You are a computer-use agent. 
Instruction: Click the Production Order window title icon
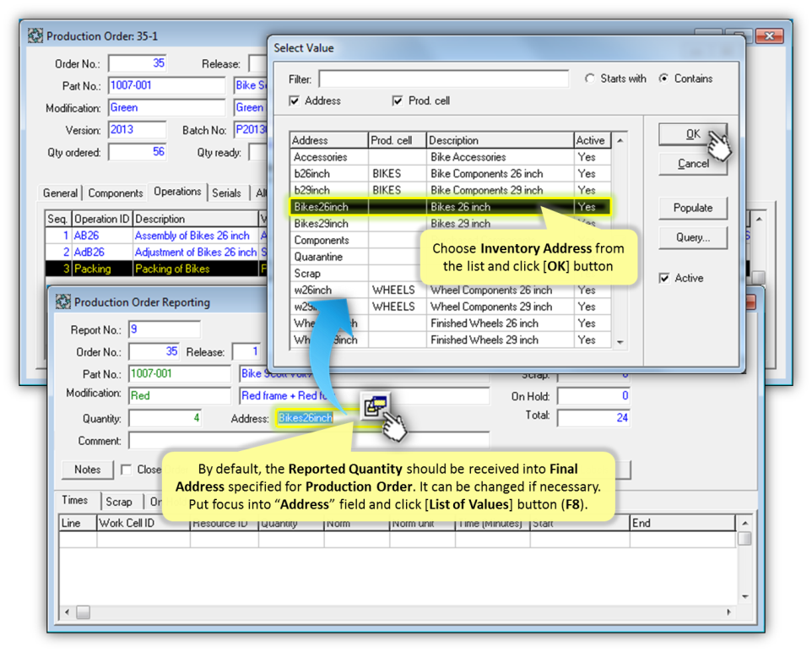point(35,36)
